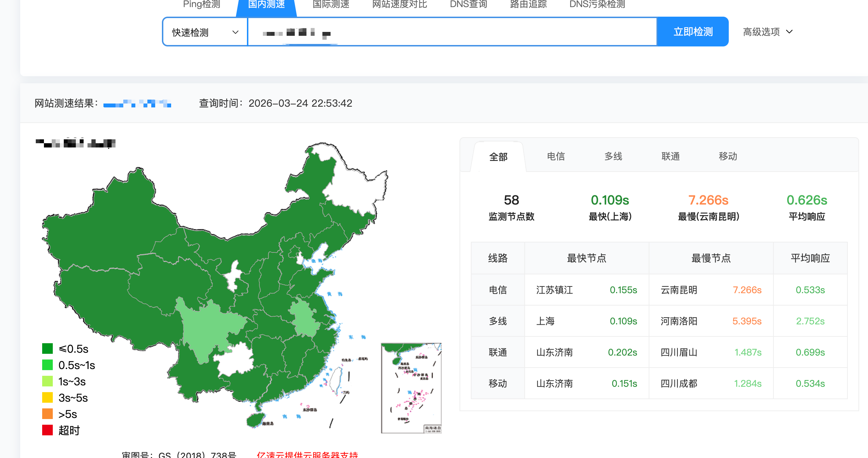868x458 pixels.
Task: Switch to the 电信 results tab
Action: [x=556, y=156]
